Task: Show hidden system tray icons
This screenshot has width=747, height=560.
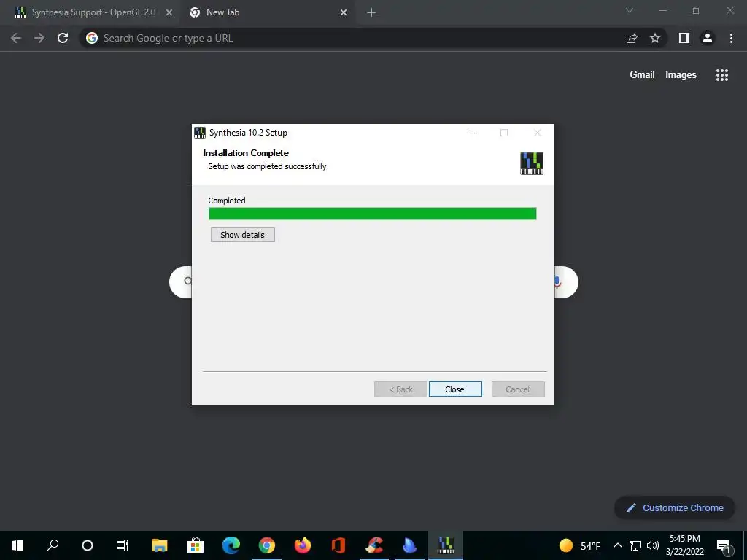Action: tap(617, 545)
